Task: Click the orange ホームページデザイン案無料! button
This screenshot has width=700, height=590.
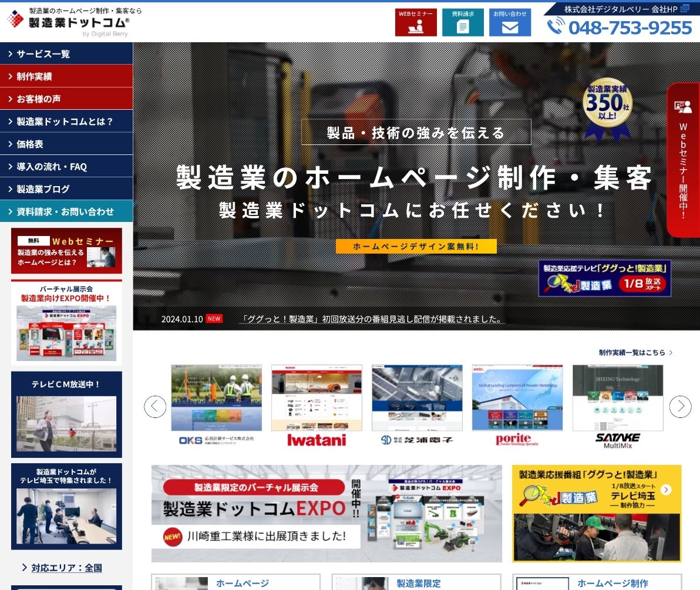Action: click(x=416, y=247)
